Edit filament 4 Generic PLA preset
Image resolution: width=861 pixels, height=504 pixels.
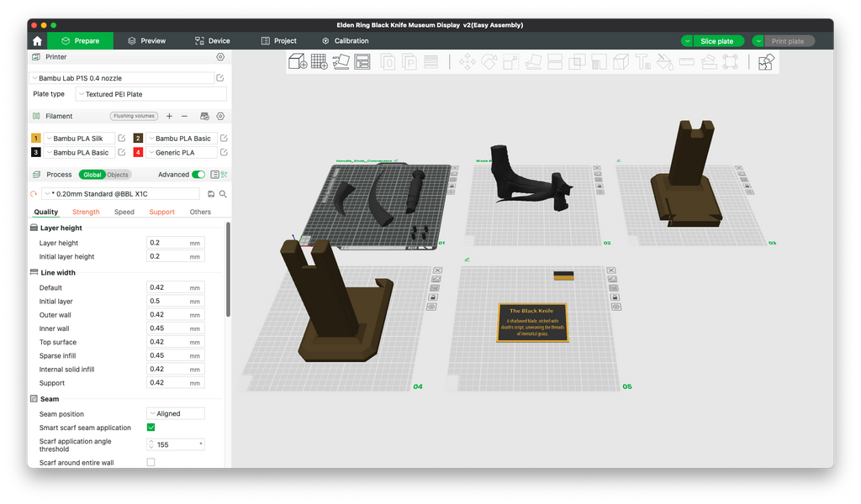pyautogui.click(x=224, y=153)
